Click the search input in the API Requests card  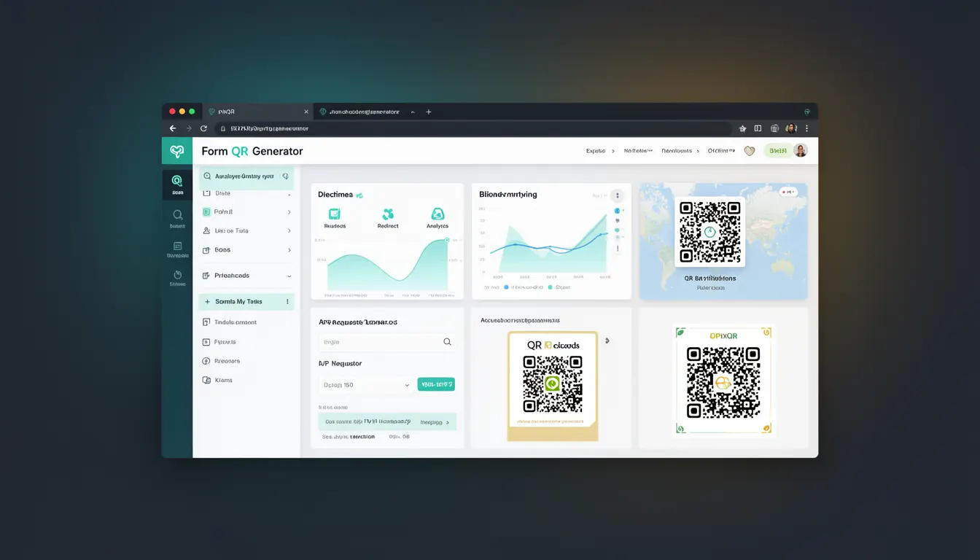[387, 341]
